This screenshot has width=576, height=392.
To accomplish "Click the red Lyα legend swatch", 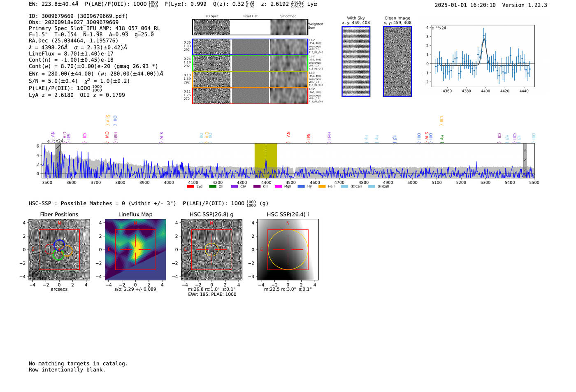I will (190, 186).
